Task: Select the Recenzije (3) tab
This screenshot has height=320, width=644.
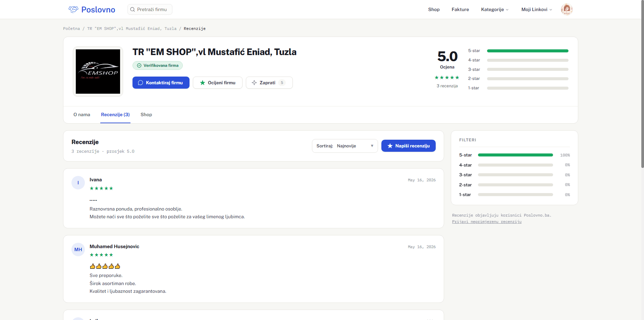Action: point(115,115)
